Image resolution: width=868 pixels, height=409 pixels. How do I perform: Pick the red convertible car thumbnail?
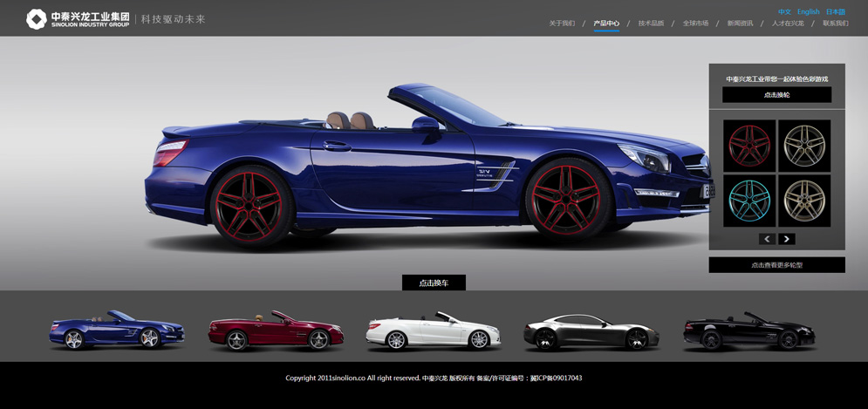click(275, 331)
